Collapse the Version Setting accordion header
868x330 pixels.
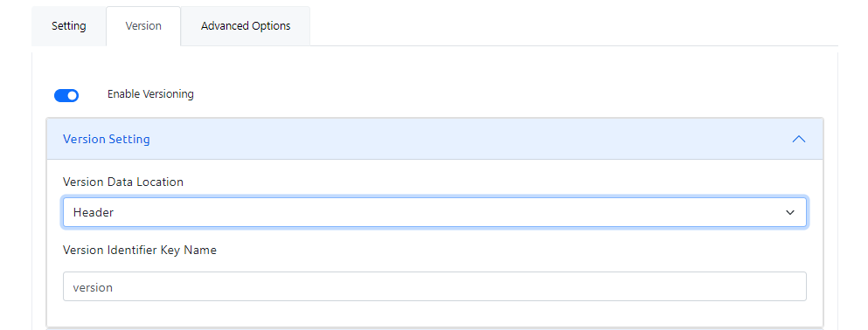(x=434, y=139)
